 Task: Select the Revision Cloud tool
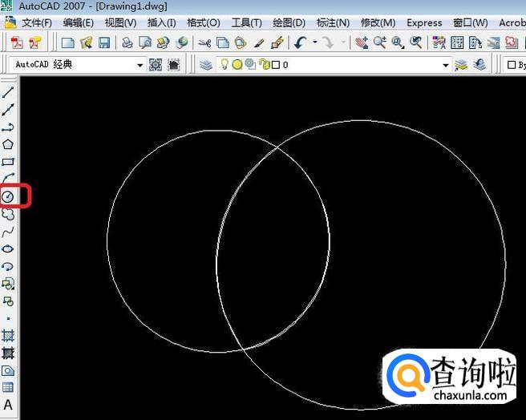tap(8, 214)
